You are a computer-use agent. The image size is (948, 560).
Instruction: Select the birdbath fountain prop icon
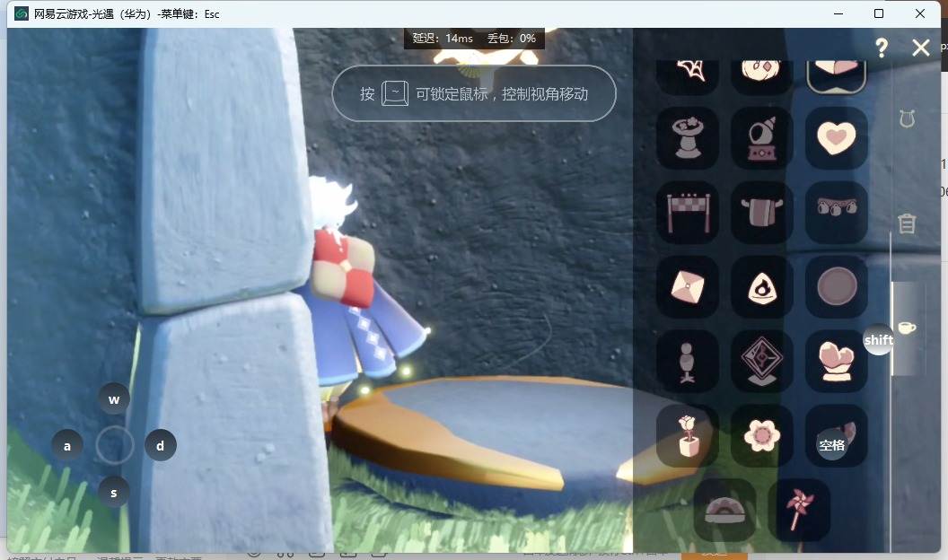coord(688,138)
